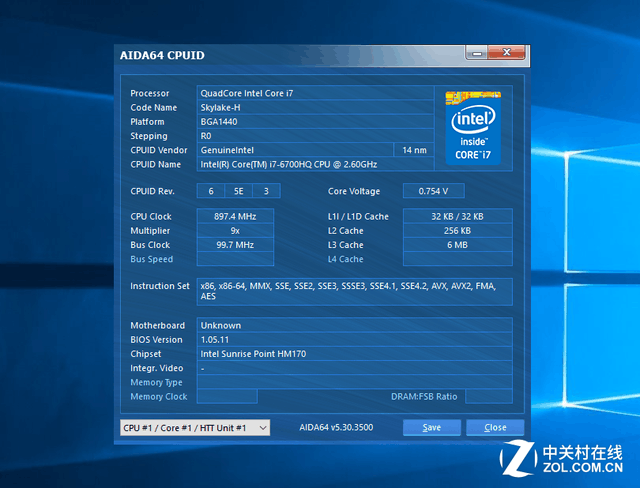Click the CPUID Rev. value 3
Viewport: 640px width, 488px height.
click(x=266, y=191)
